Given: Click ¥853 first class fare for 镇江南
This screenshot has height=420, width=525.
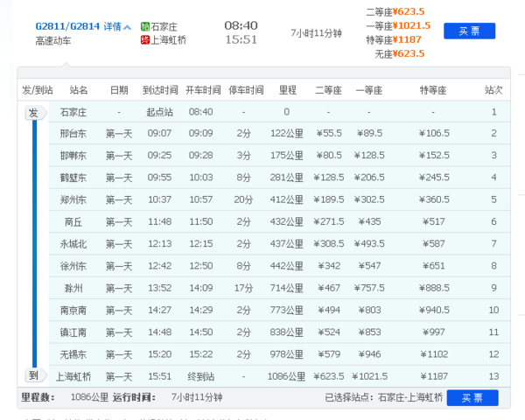Looking at the screenshot, I should (369, 332).
